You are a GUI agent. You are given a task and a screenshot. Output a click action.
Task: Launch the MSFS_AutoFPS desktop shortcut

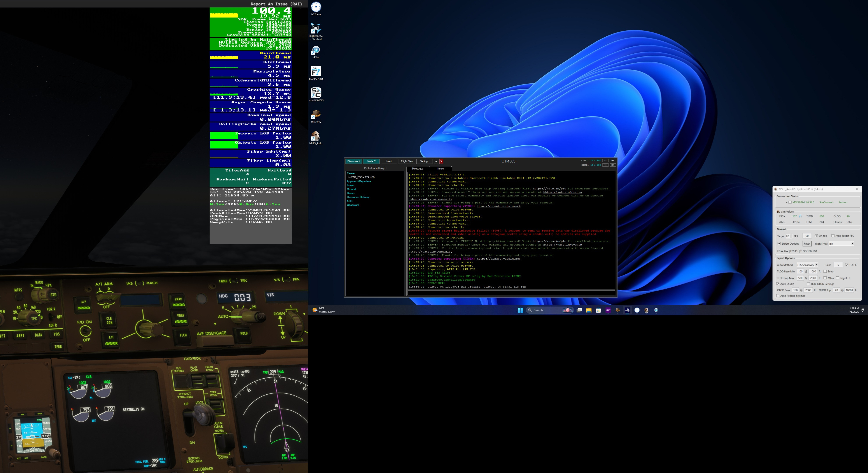pos(316,138)
